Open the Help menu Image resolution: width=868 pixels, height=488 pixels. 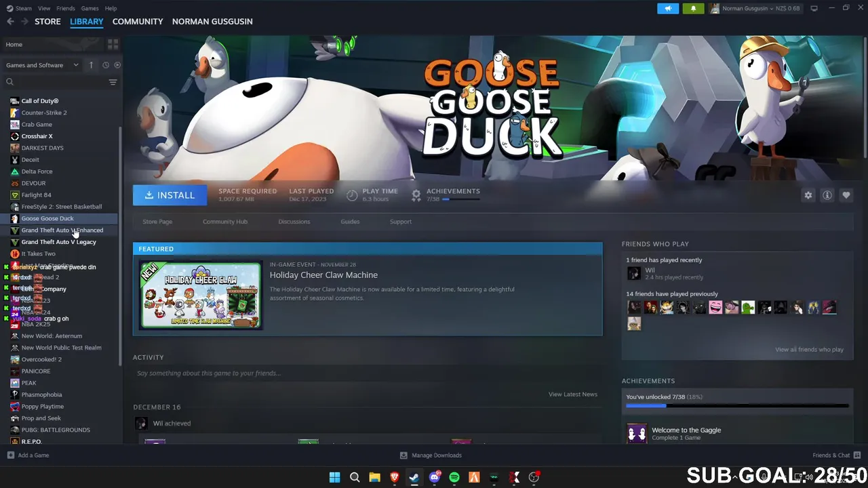tap(111, 8)
